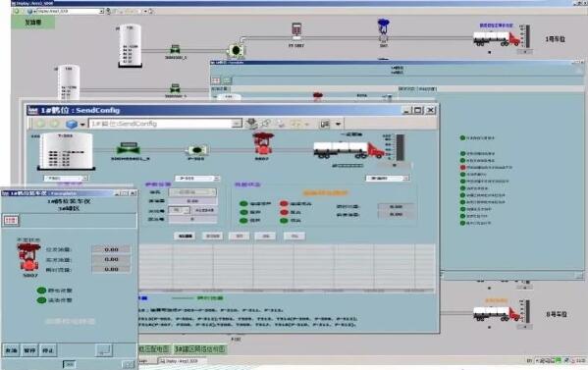Click the P-303 pump symbol in SendConfig
Screen dimensions: 588x370
click(x=197, y=150)
